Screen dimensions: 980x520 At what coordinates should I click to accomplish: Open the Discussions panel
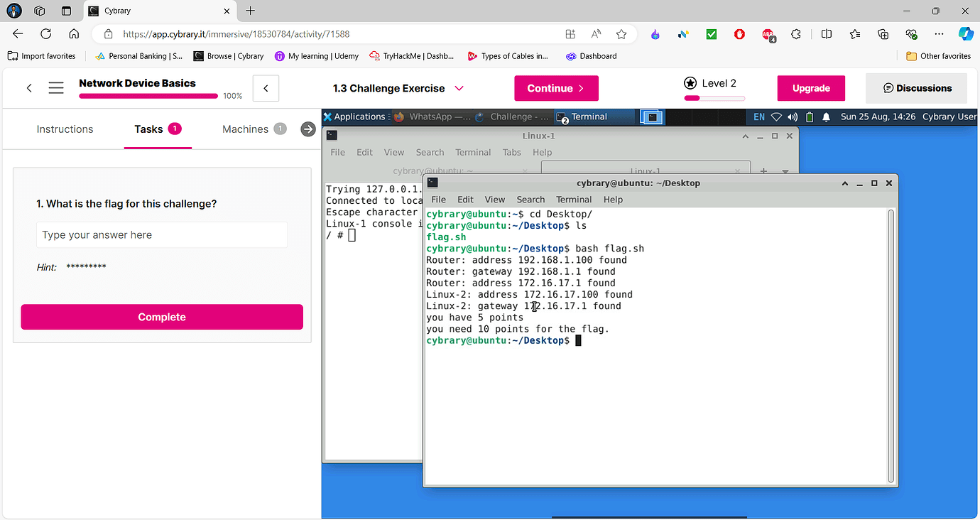[x=916, y=88]
